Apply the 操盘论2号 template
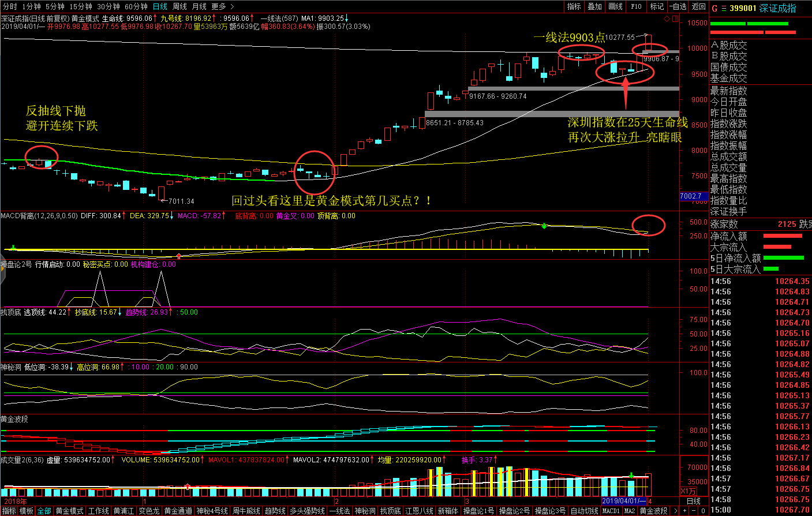 coord(515,511)
